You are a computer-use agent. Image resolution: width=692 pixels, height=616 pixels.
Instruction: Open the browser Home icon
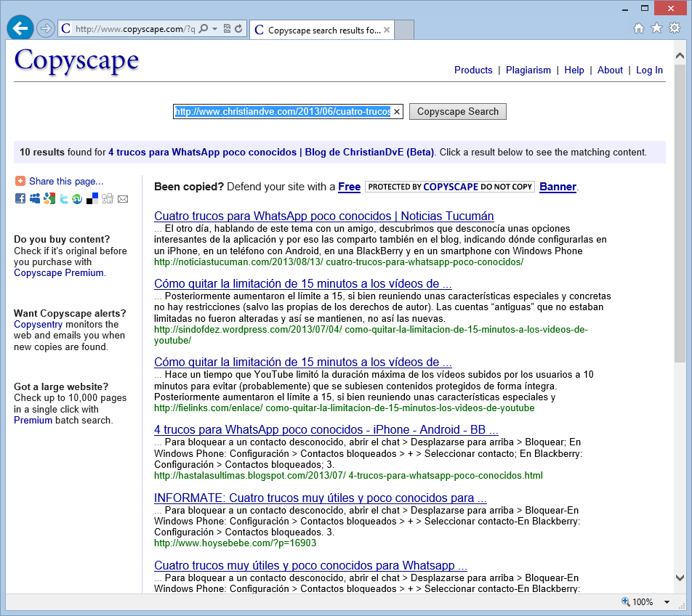click(x=639, y=28)
